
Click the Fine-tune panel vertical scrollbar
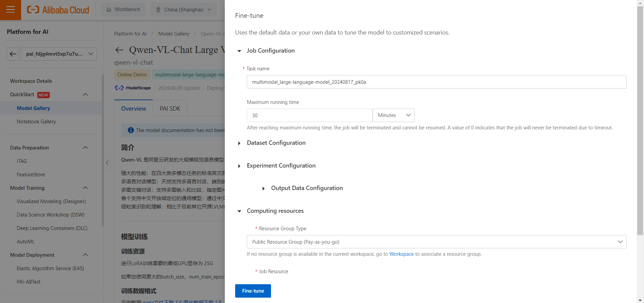pos(640,121)
